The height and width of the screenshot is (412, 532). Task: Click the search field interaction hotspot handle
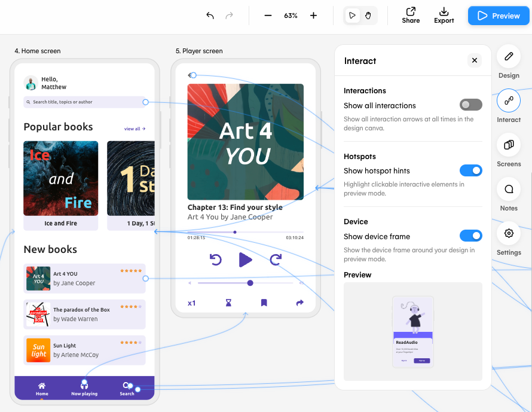[x=146, y=102]
